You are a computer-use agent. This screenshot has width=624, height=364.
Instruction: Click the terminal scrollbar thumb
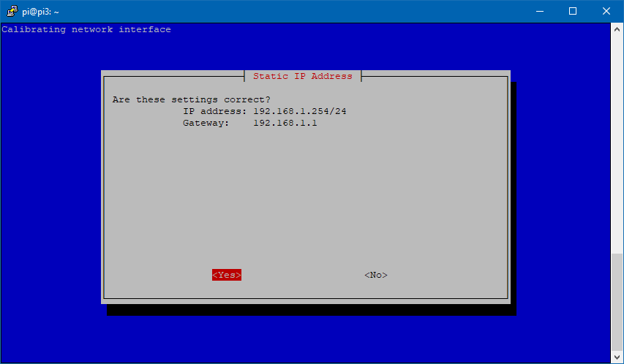pos(617,301)
